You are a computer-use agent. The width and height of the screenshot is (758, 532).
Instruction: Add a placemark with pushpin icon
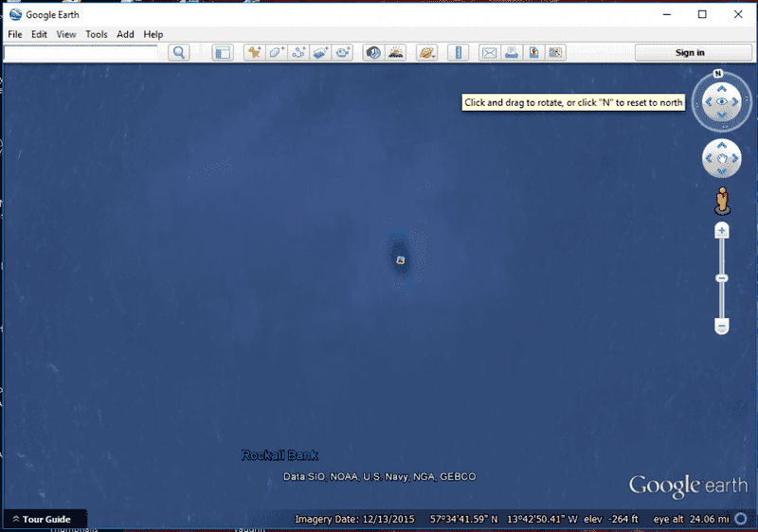pos(254,52)
